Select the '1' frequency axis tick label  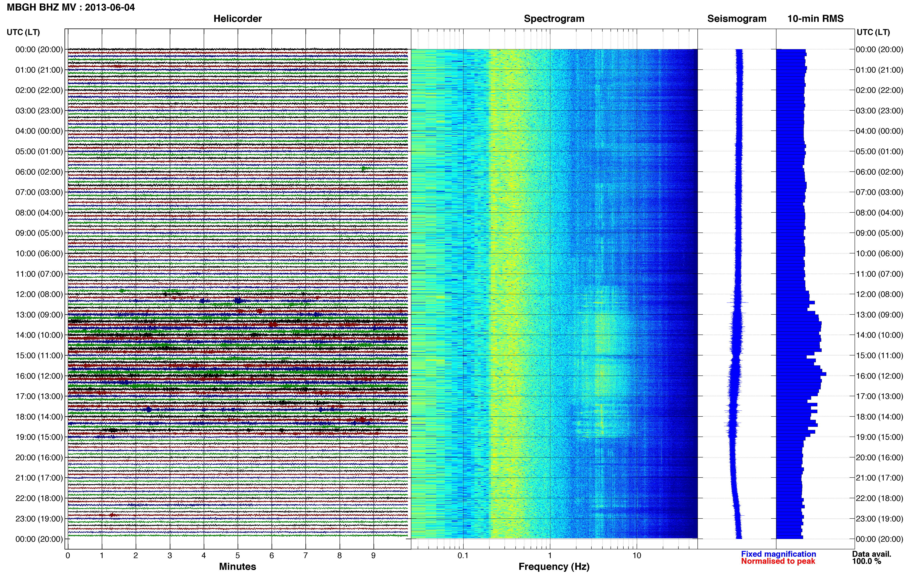tap(550, 556)
